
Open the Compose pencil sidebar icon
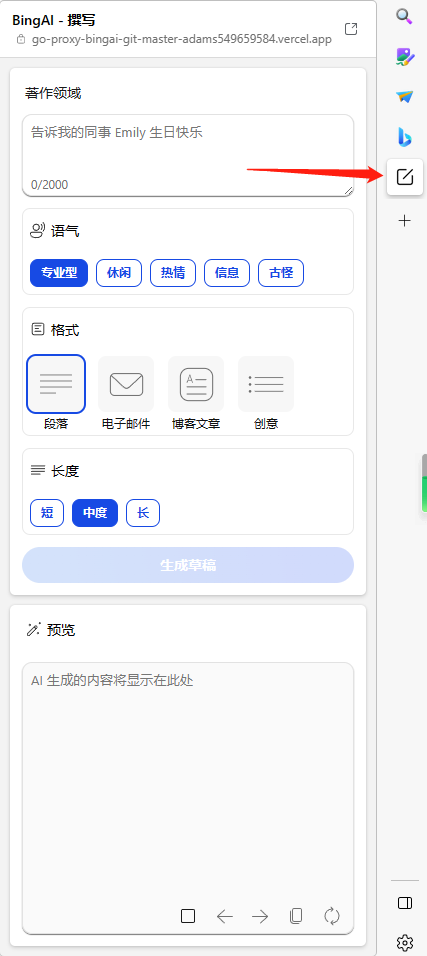coord(405,177)
